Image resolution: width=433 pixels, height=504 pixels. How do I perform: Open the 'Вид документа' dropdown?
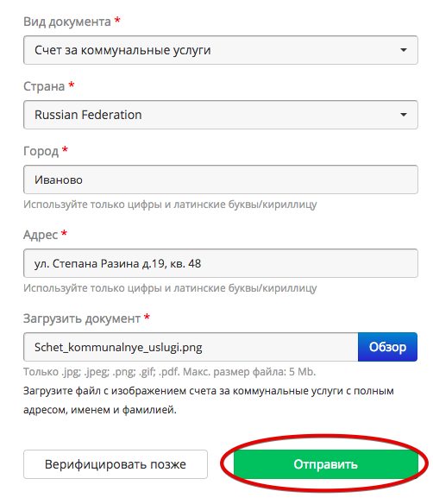pyautogui.click(x=220, y=50)
